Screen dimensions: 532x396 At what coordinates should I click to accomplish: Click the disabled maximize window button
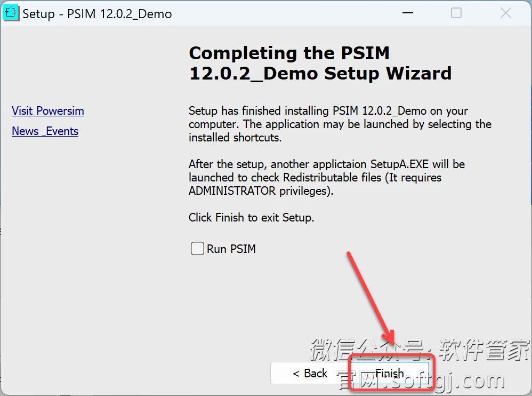[x=456, y=13]
